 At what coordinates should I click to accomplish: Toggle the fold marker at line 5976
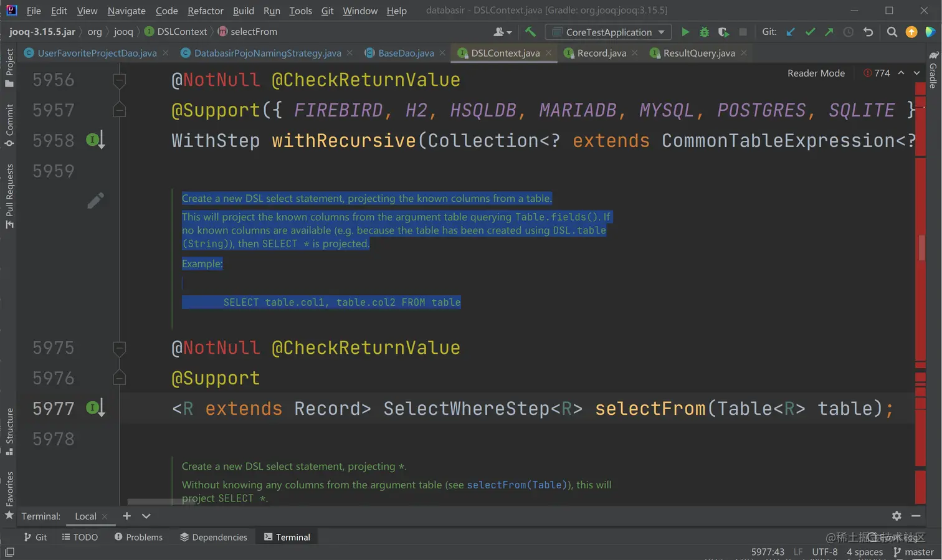(120, 378)
